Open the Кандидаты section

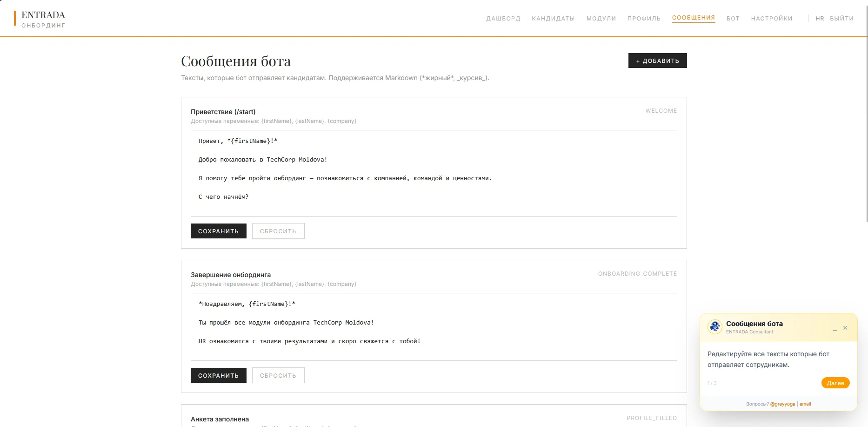click(x=553, y=19)
